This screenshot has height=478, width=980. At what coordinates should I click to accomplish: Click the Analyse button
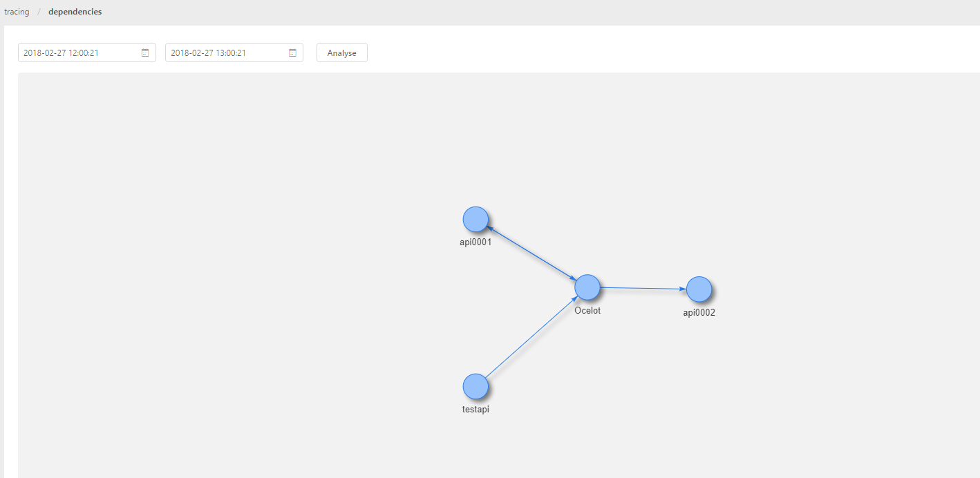click(342, 52)
